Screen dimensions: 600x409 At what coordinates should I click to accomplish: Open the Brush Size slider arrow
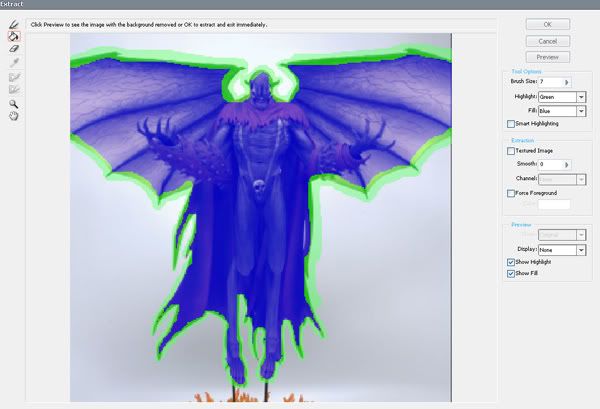coord(568,82)
